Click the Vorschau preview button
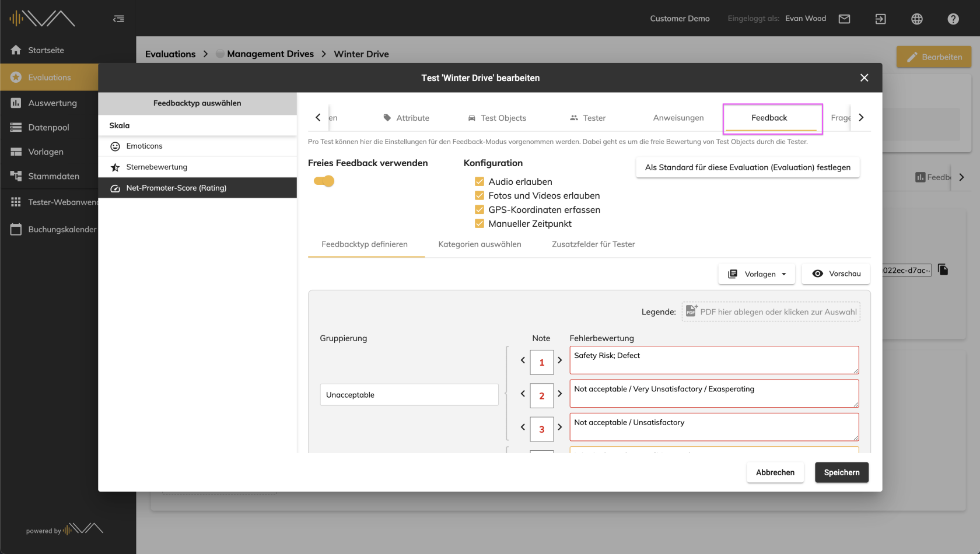980x554 pixels. tap(836, 274)
